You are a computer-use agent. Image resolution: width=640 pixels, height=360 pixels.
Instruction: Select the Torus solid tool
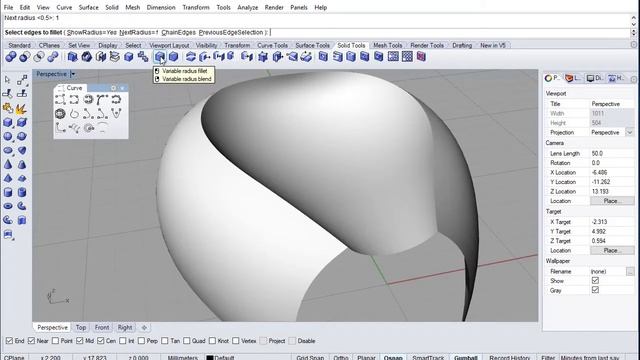tap(7, 206)
